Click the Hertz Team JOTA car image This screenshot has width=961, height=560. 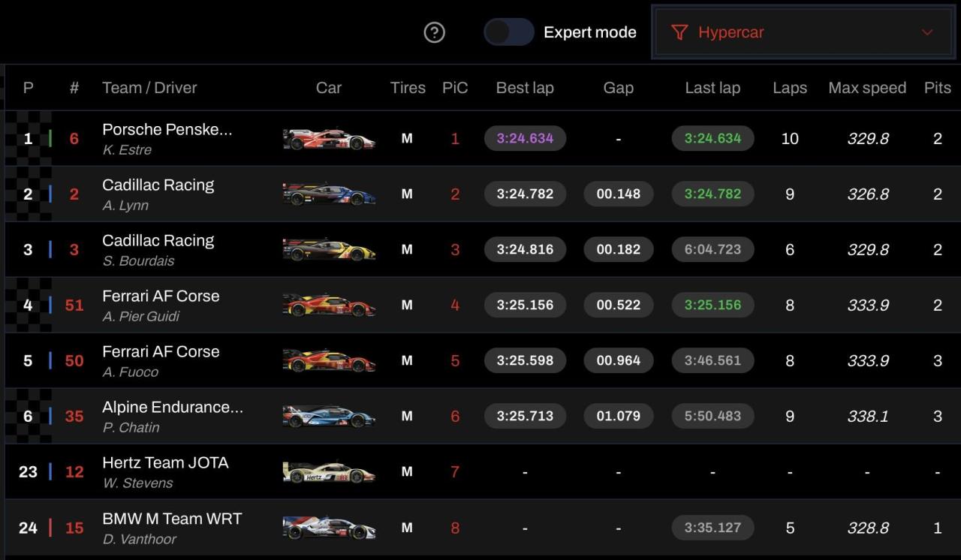coord(329,472)
